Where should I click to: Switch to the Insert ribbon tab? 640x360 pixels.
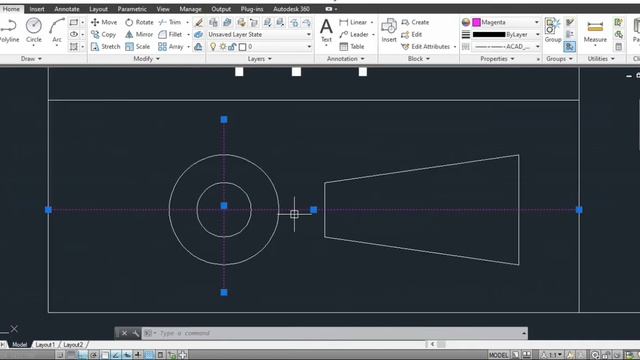[37, 9]
